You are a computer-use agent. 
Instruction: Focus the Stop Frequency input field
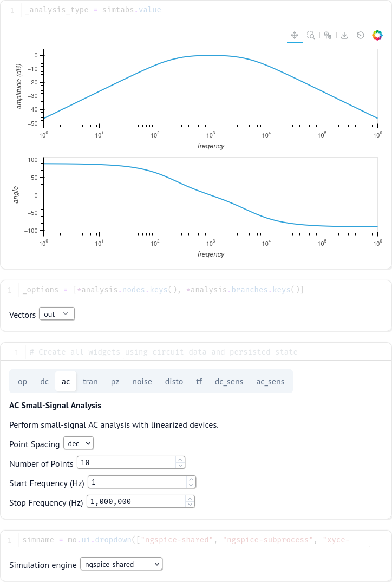point(135,502)
